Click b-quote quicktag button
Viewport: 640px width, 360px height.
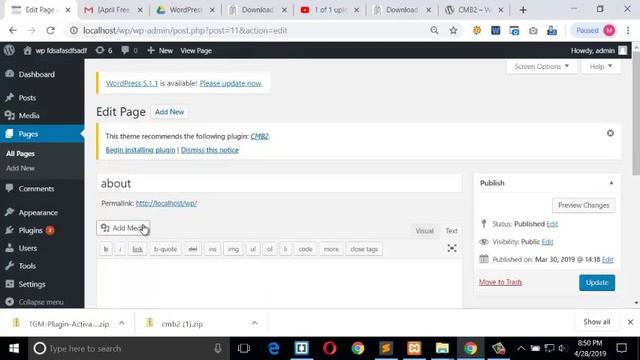coord(165,249)
